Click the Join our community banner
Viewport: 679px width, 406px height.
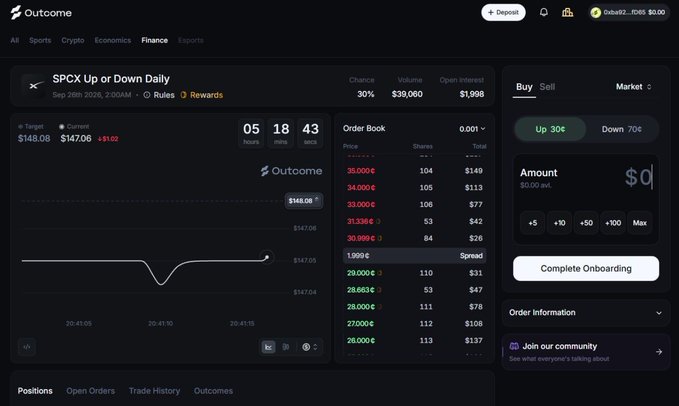(x=585, y=352)
